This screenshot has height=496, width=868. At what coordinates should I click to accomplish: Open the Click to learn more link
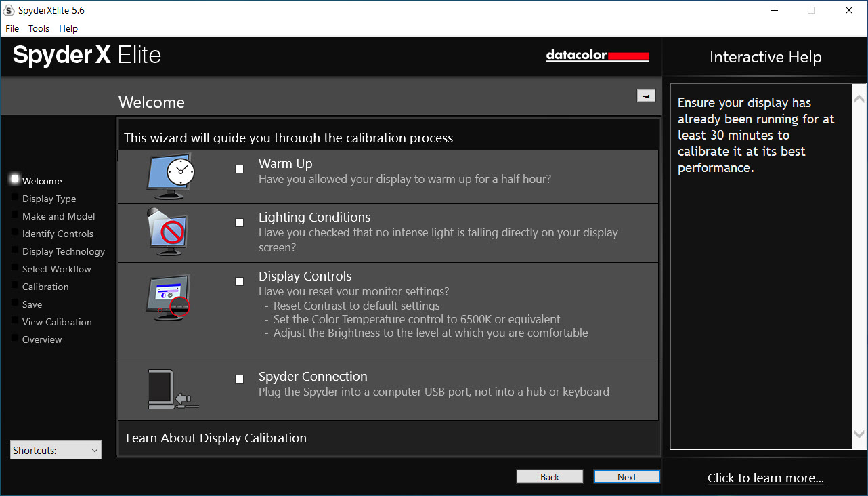coord(766,478)
